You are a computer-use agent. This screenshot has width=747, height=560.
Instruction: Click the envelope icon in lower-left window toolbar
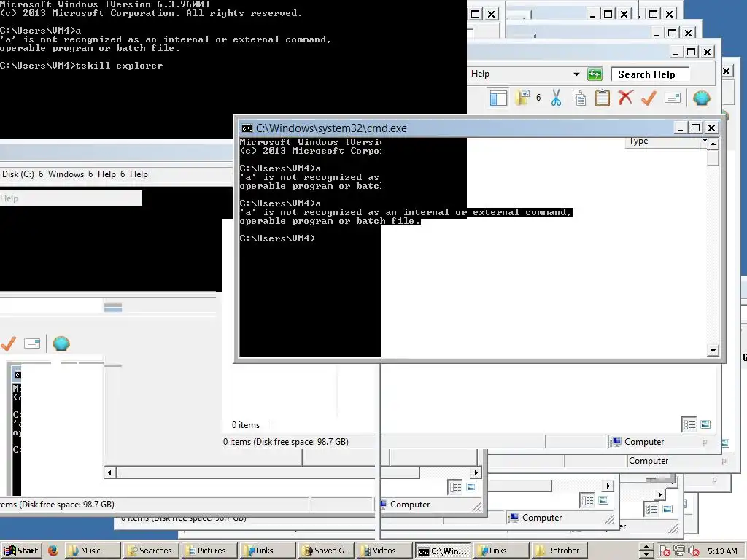[32, 343]
